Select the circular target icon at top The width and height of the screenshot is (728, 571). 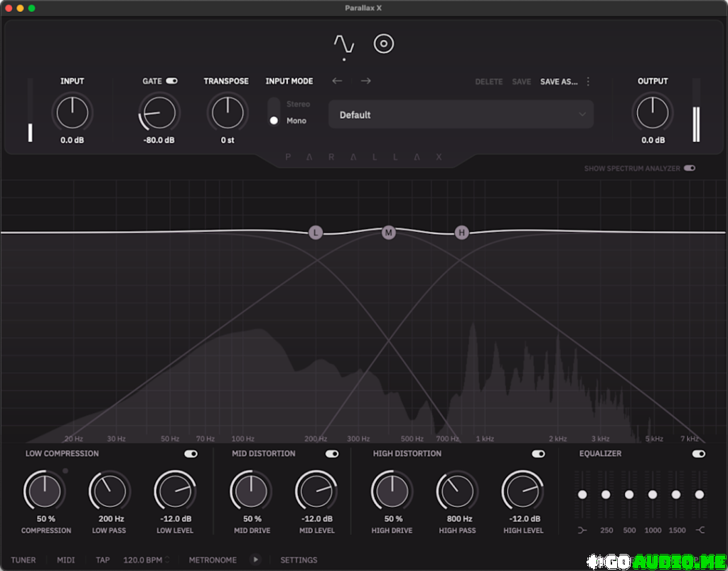click(384, 43)
